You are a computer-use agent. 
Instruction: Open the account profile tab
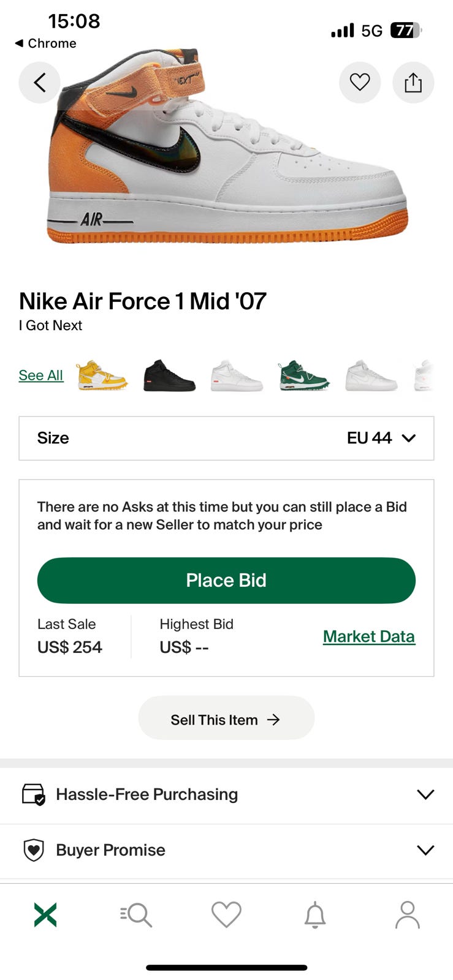tap(407, 915)
